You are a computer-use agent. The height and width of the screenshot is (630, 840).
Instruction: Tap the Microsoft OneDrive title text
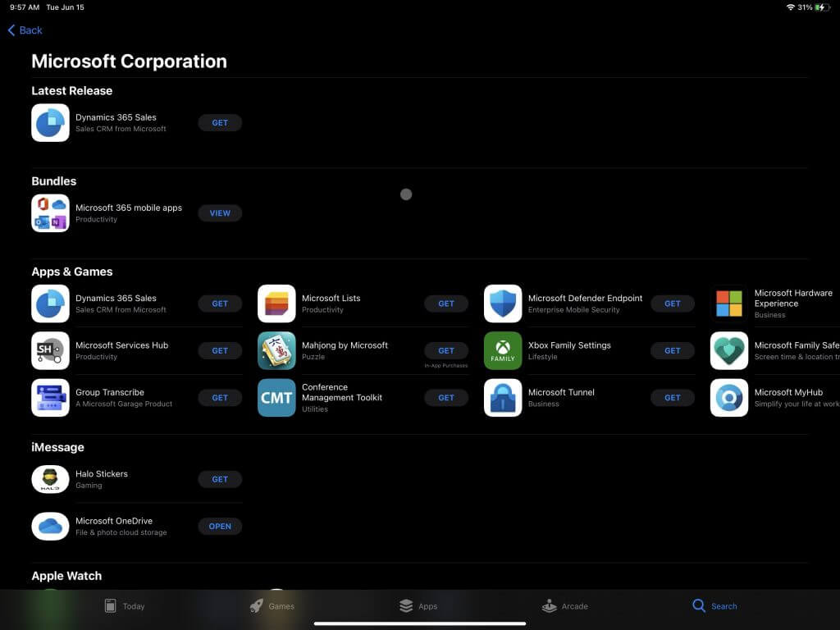(x=114, y=521)
